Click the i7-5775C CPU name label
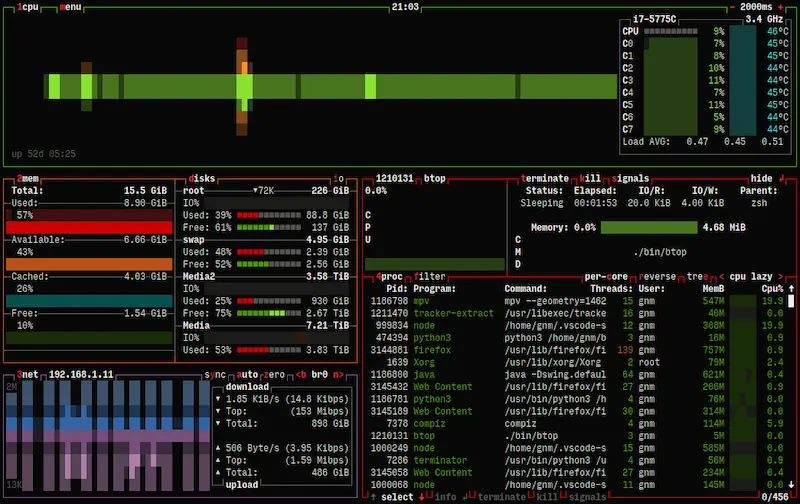This screenshot has height=504, width=800. click(x=654, y=19)
